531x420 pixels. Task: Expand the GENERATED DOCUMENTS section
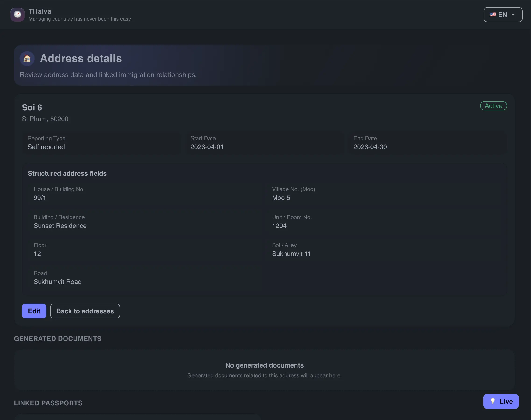click(x=58, y=338)
